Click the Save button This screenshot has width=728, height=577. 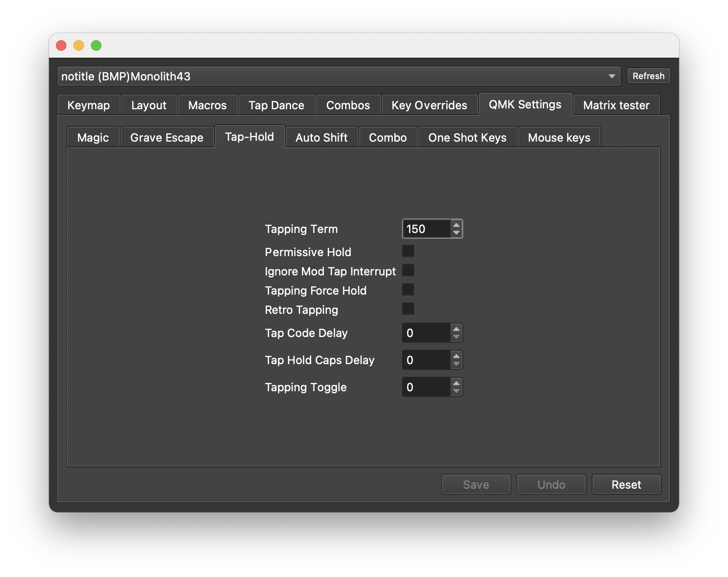coord(476,485)
